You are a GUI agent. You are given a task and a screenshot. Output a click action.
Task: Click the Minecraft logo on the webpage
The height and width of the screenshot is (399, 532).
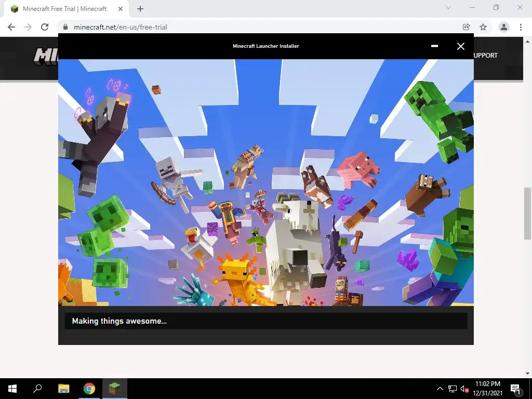[x=46, y=56]
